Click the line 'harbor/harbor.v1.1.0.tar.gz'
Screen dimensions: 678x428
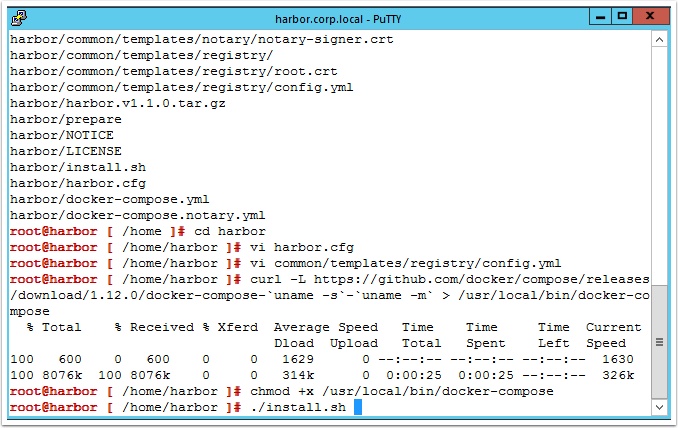[118, 103]
